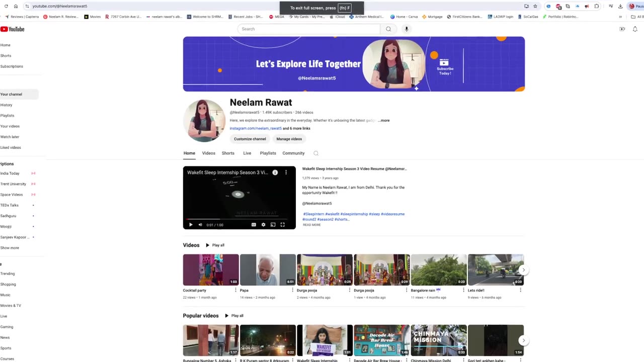644x362 pixels.
Task: Open the notifications bell
Action: point(635,29)
